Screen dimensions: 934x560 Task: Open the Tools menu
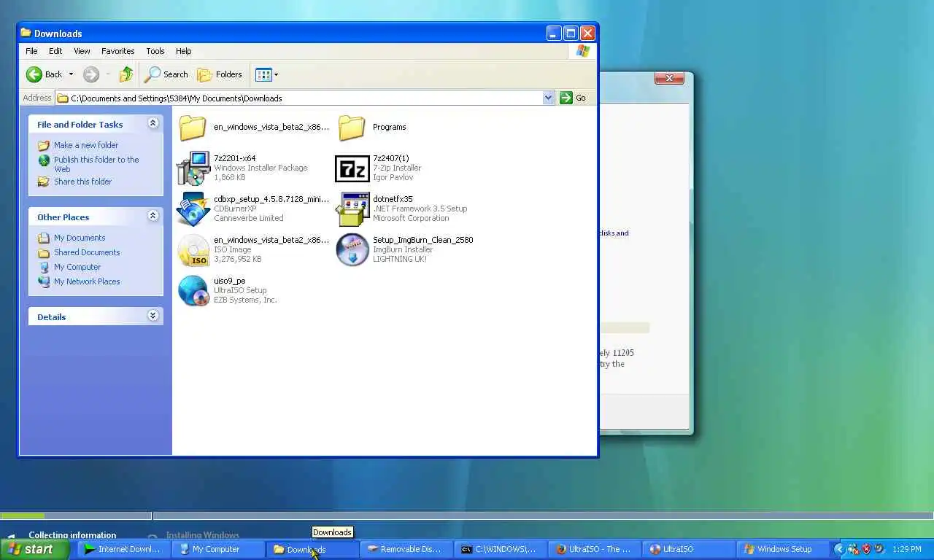[x=155, y=51]
